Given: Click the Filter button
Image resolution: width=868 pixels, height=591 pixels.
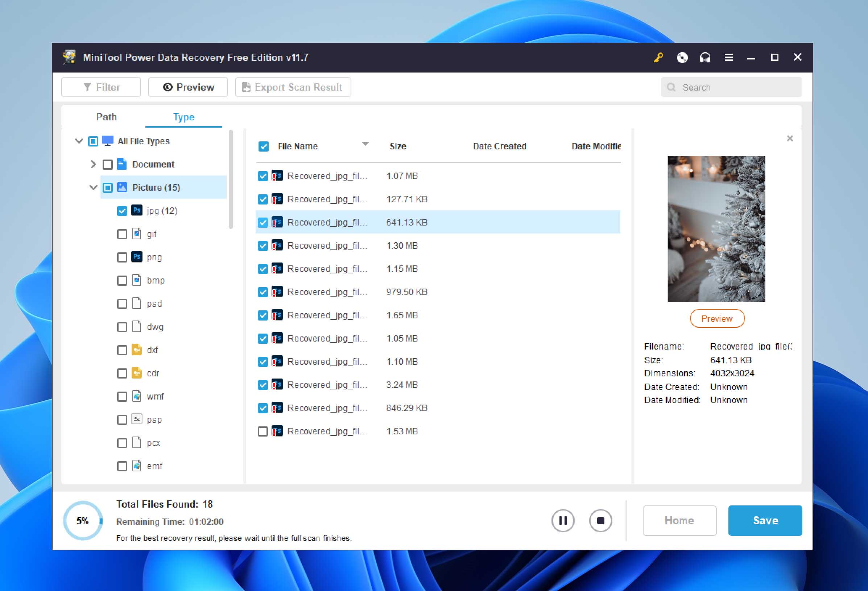Looking at the screenshot, I should [101, 87].
